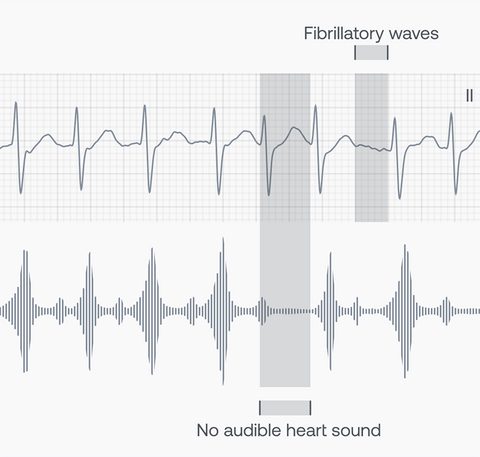The width and height of the screenshot is (480, 457).
Task: Click the shaded fibrillatory waves region on ECG
Action: (x=372, y=147)
